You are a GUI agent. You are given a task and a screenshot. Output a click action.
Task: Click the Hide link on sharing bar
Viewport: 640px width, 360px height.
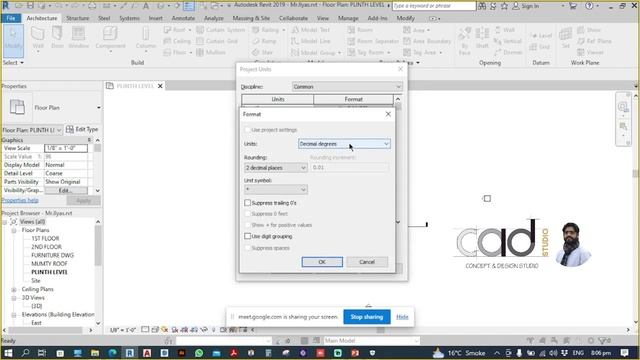402,317
